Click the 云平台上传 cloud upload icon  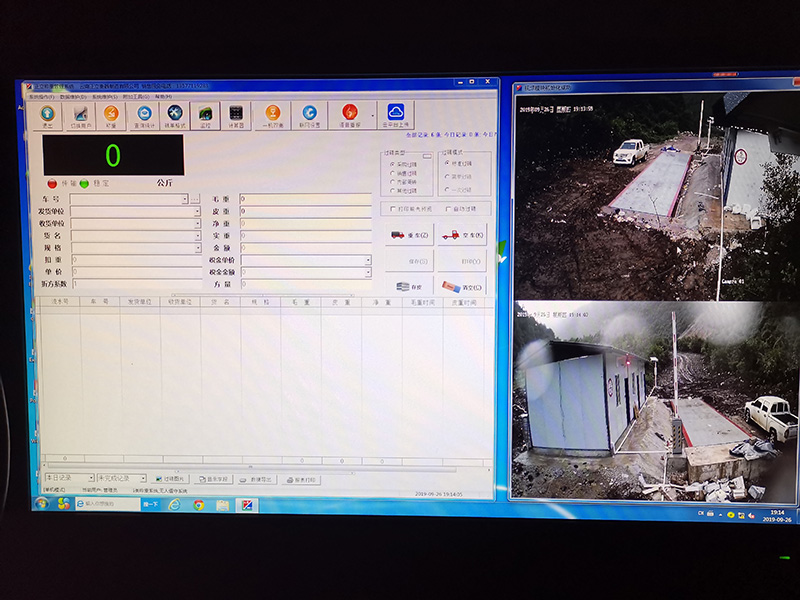pyautogui.click(x=395, y=114)
